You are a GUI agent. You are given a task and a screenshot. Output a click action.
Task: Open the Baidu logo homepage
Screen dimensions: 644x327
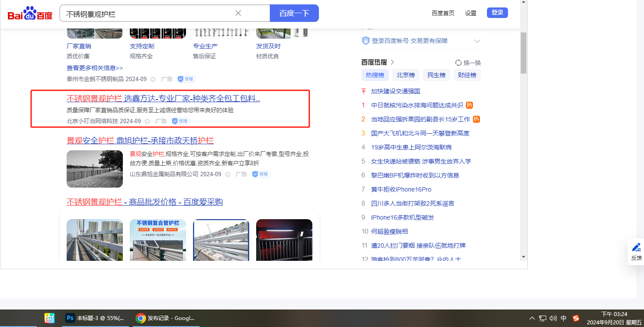(x=30, y=14)
